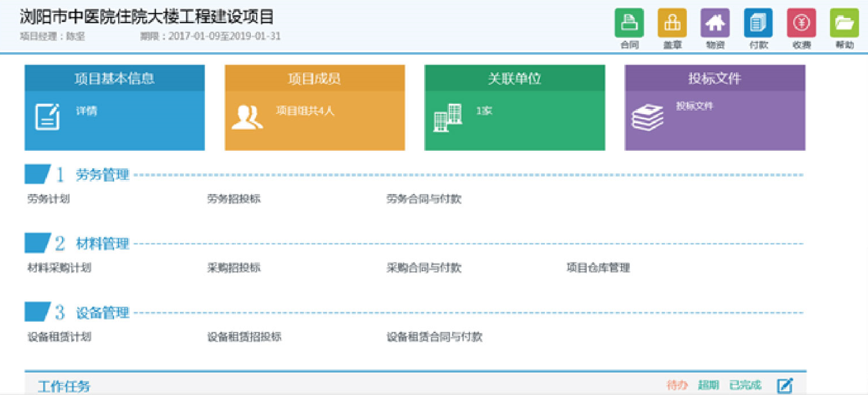This screenshot has height=395, width=868.
Task: Show the 已完成 tasks
Action: pos(745,385)
